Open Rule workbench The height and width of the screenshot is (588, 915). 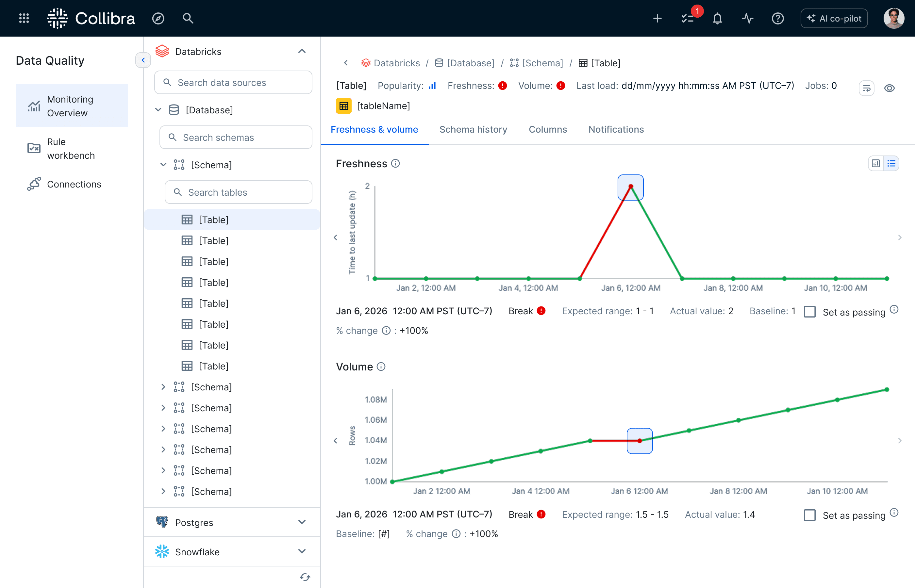point(72,149)
